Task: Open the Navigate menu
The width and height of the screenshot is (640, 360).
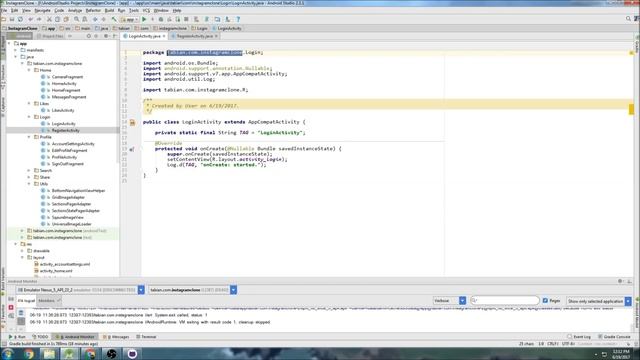Action: tap(42, 10)
